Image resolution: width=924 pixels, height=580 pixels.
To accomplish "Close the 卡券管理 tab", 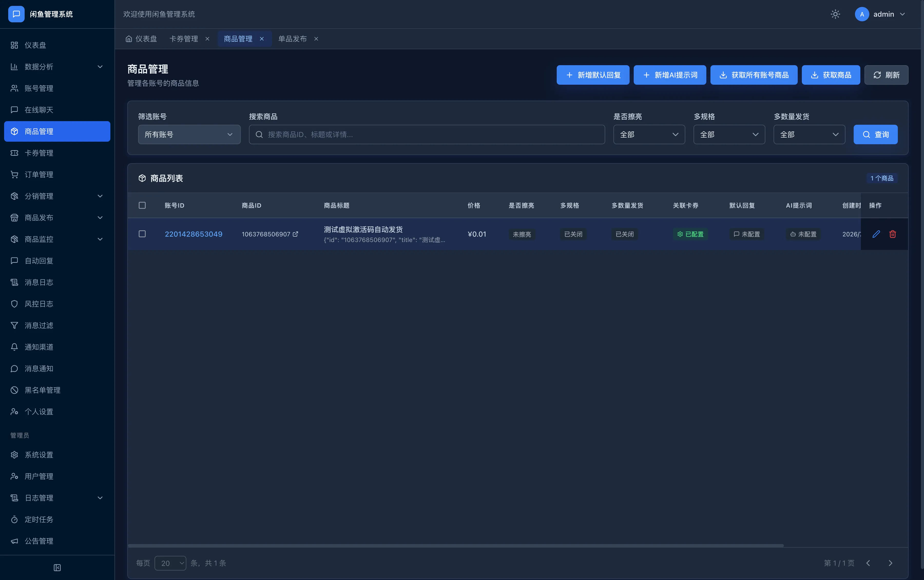I will (x=207, y=39).
